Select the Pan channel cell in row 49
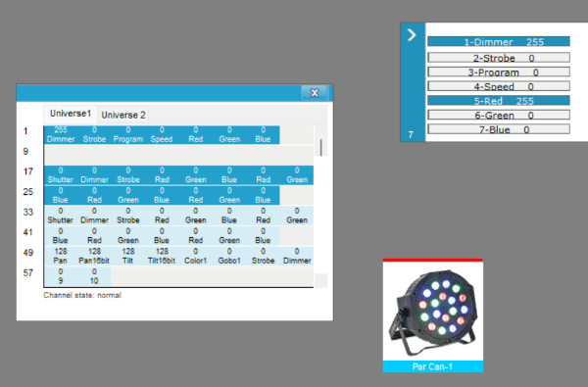This screenshot has width=588, height=387. point(61,256)
